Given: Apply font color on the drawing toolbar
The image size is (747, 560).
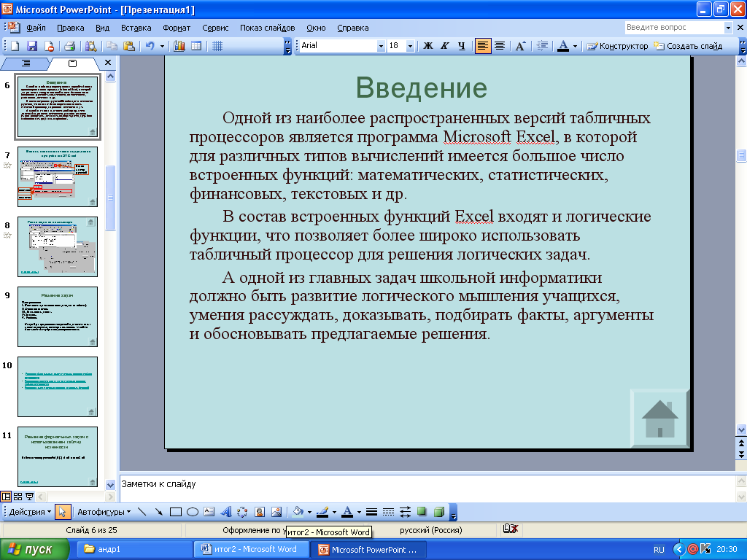Looking at the screenshot, I should pos(348,512).
